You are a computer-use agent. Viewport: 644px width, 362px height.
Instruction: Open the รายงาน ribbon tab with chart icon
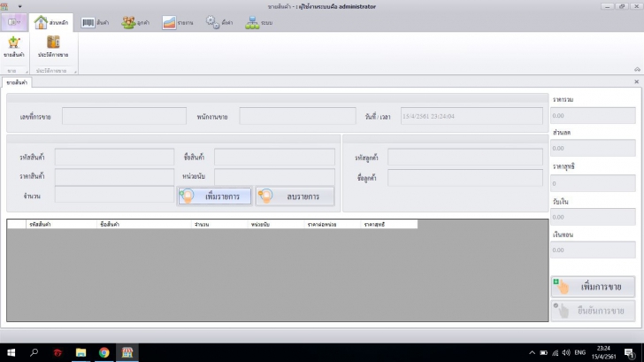point(178,23)
